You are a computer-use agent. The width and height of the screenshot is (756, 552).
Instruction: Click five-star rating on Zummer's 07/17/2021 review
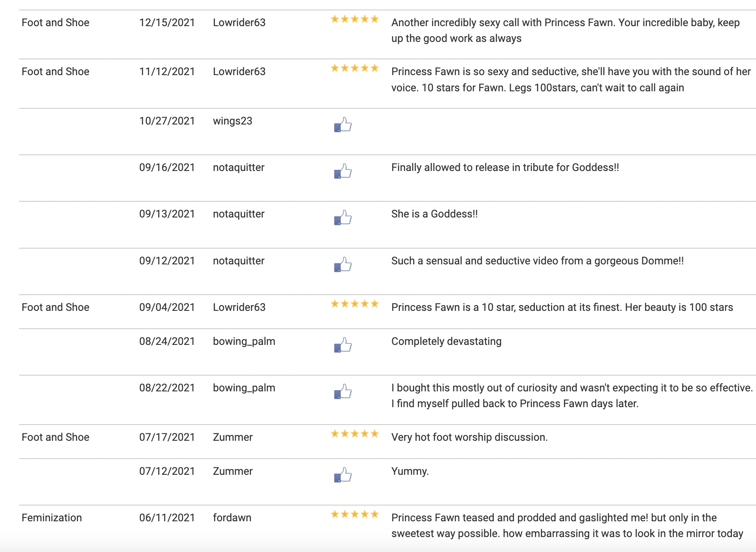click(355, 434)
